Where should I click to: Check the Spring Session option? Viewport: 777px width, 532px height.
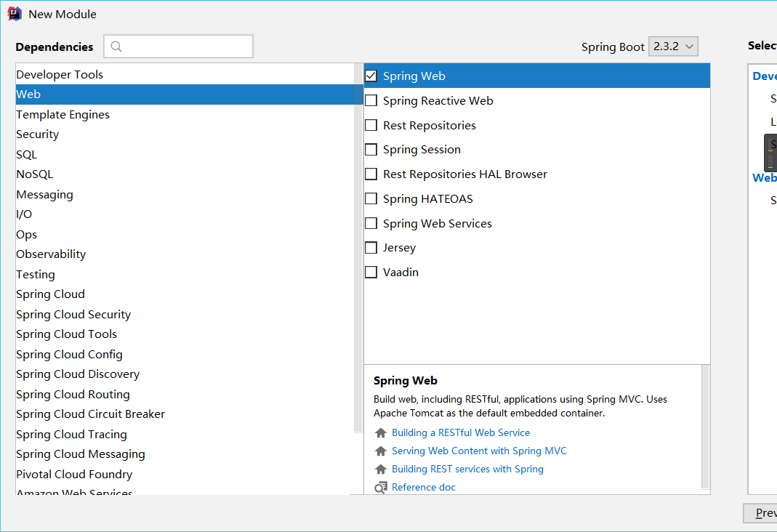tap(371, 150)
